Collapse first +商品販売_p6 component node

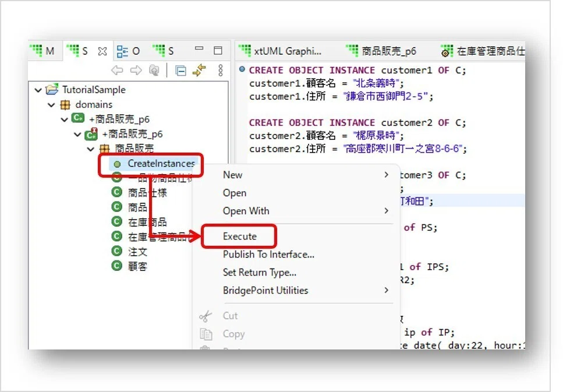click(64, 119)
